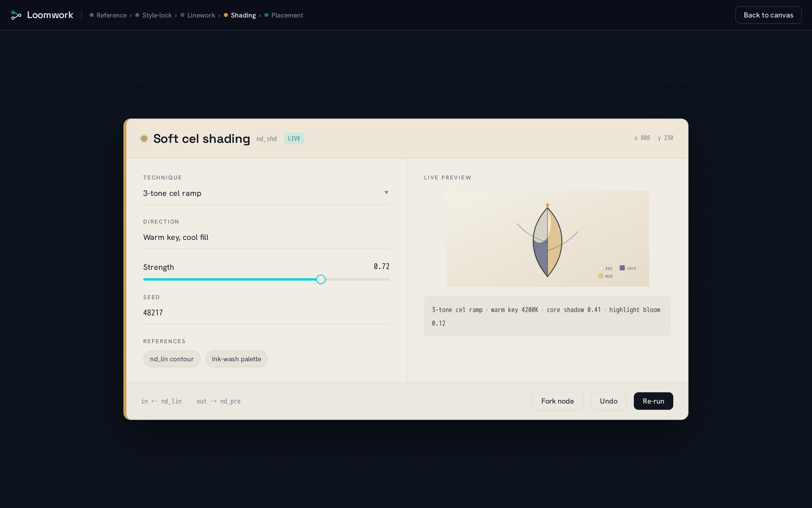Click the Soft cel shading title
Viewport: 812px width, 508px height.
click(202, 138)
